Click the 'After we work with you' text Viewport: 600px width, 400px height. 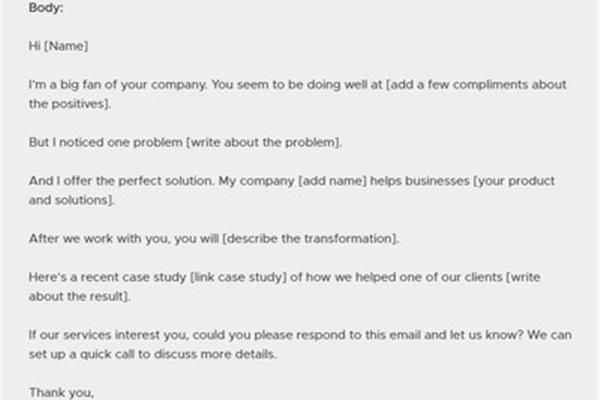click(99, 239)
